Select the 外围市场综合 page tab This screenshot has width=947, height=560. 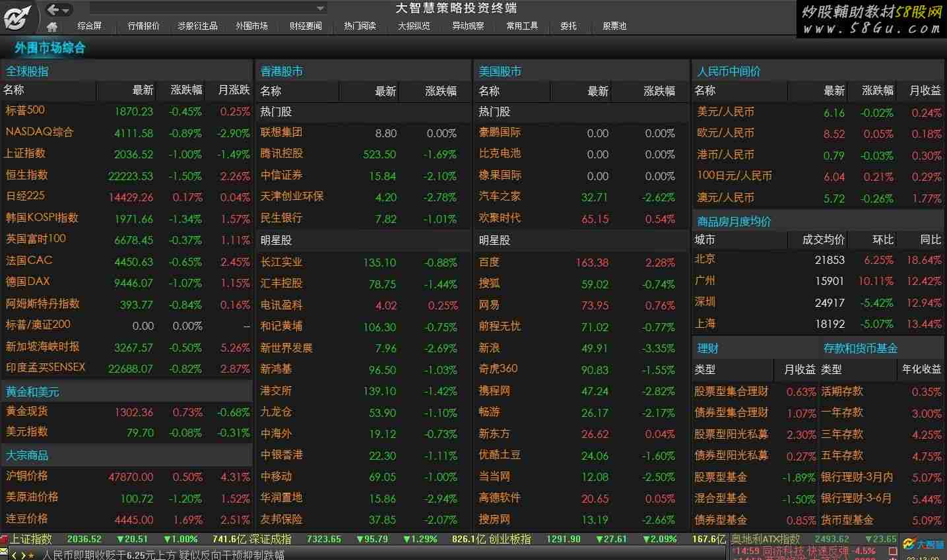(49, 47)
